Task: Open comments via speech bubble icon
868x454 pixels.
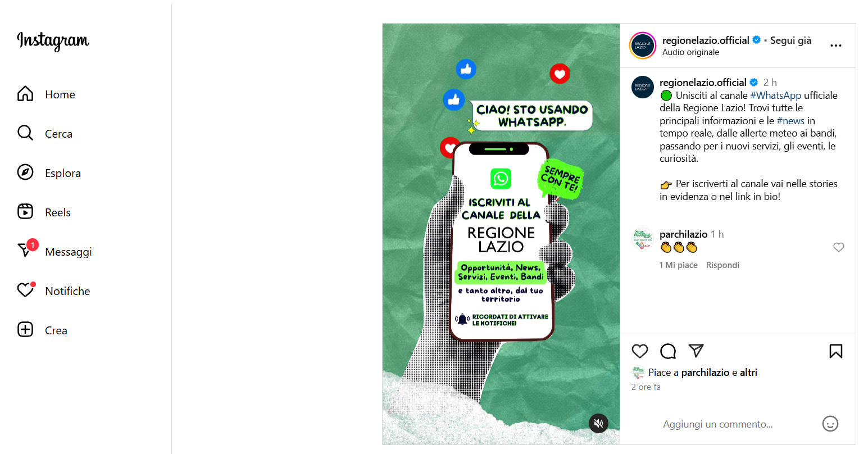Action: 668,351
